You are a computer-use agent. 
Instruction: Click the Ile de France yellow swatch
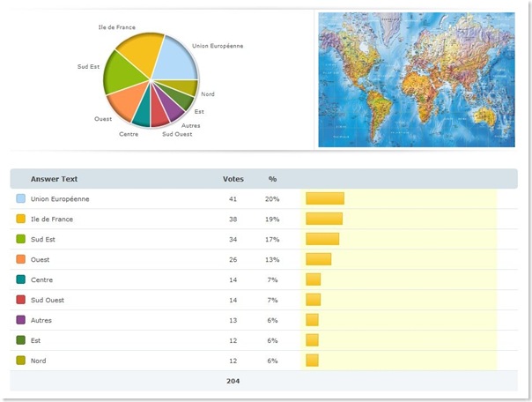click(x=20, y=219)
